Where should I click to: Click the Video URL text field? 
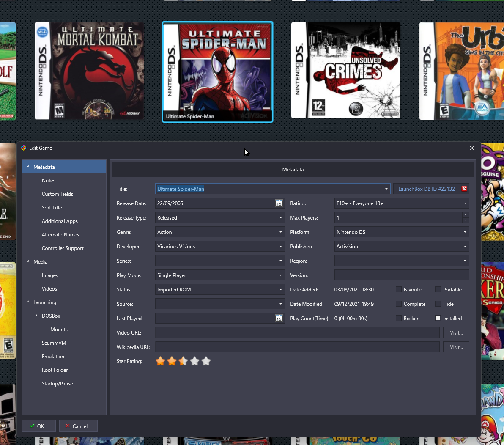tap(297, 333)
